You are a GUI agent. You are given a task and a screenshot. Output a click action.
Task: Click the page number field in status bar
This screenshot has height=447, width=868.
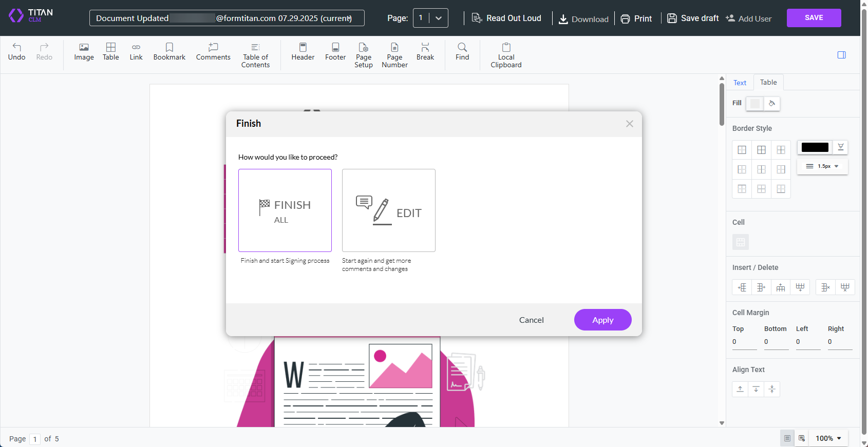pyautogui.click(x=35, y=439)
